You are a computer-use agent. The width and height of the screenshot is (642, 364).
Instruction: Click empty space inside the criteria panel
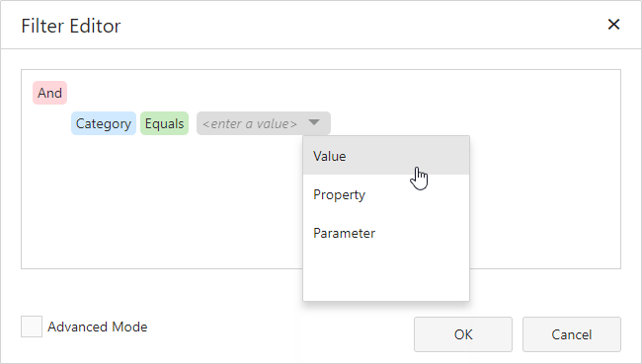(x=164, y=204)
